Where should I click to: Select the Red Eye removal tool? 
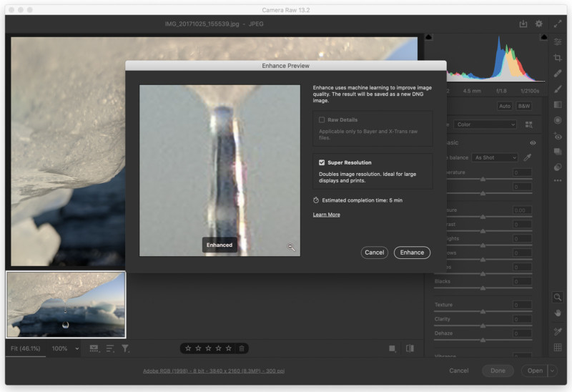558,136
